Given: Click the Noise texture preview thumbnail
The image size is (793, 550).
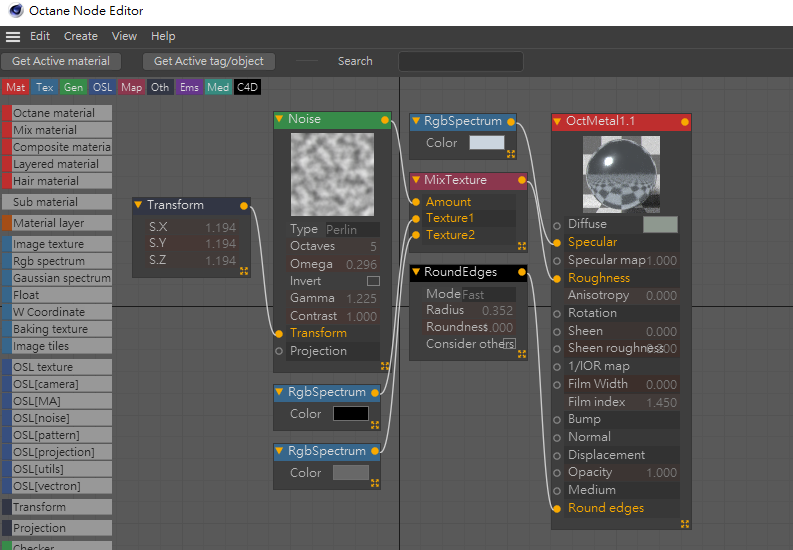Looking at the screenshot, I should click(x=332, y=174).
